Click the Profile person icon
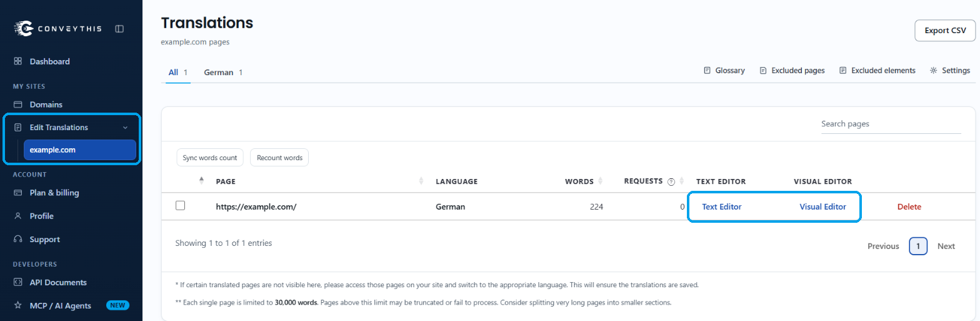Viewport: 980px width, 321px height. [x=17, y=216]
